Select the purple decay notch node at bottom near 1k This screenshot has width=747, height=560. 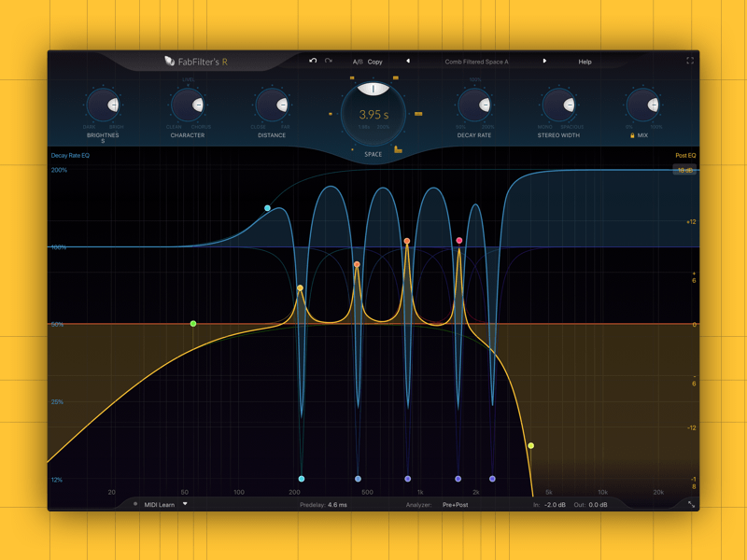tap(408, 479)
